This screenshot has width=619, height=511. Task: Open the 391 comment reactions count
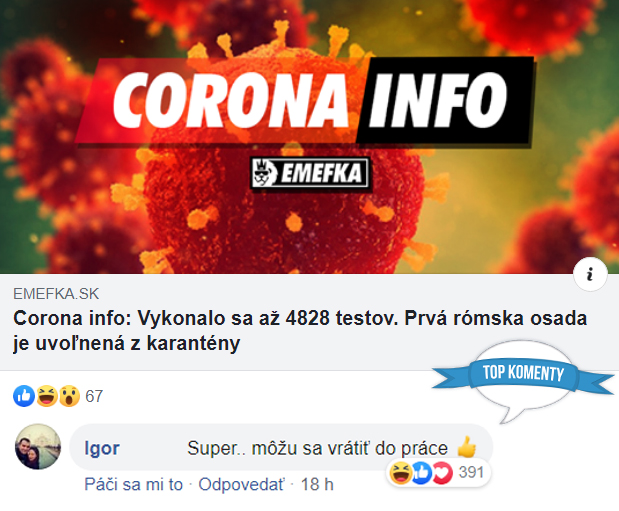tap(471, 472)
